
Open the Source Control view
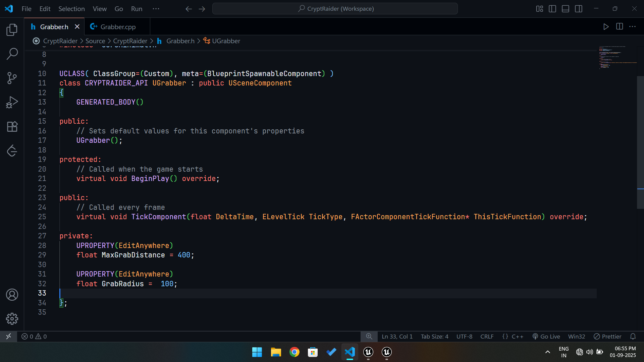12,78
